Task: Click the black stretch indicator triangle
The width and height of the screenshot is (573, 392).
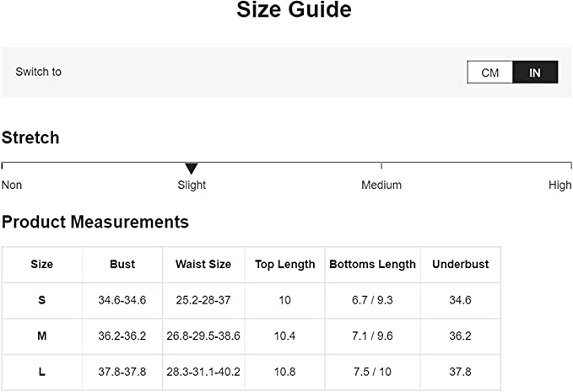Action: [x=192, y=169]
